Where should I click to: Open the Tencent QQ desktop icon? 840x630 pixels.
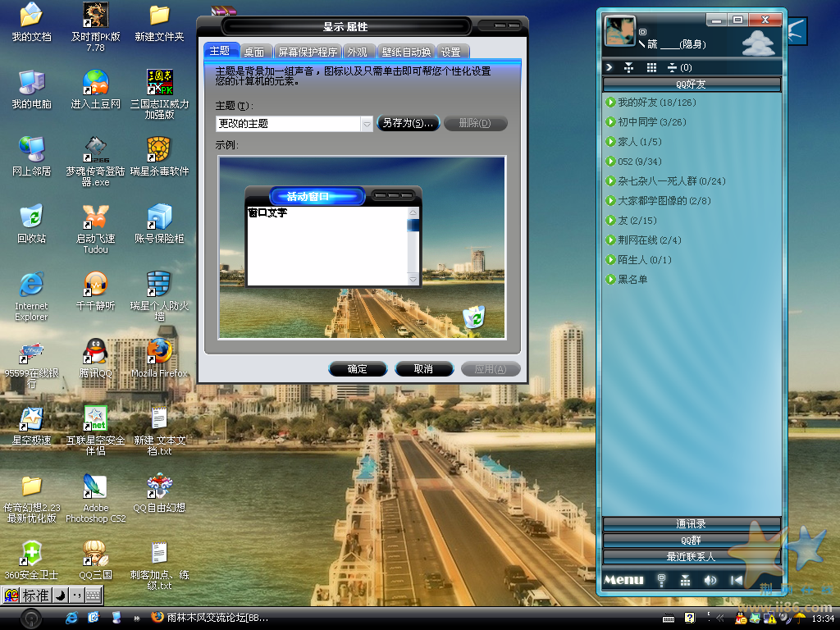click(95, 353)
